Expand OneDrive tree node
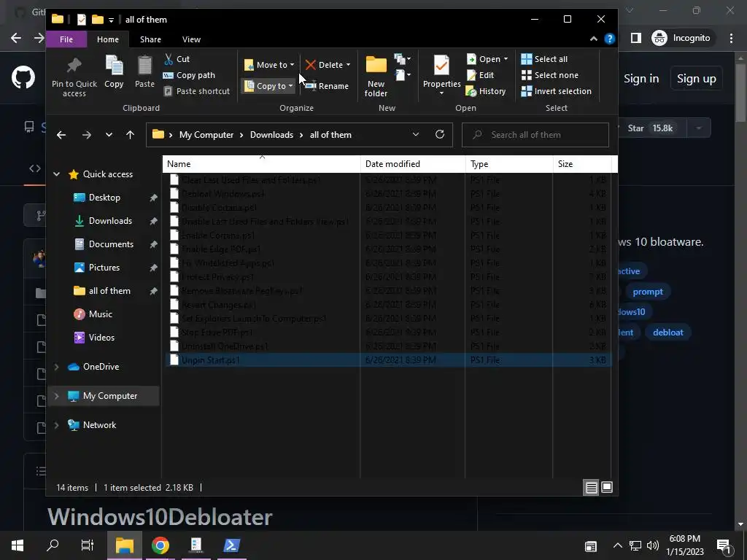Image resolution: width=747 pixels, height=560 pixels. 56,367
